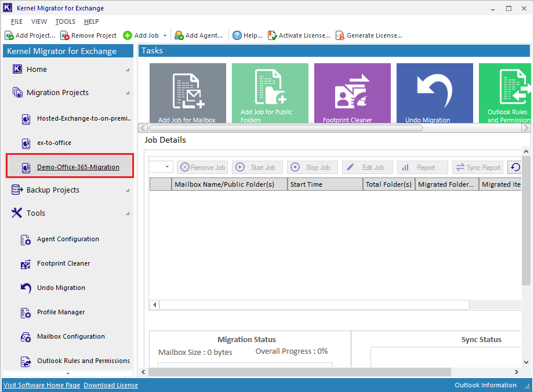
Task: Click the Mailbox Name/Public Folder(s) column header
Action: 229,184
